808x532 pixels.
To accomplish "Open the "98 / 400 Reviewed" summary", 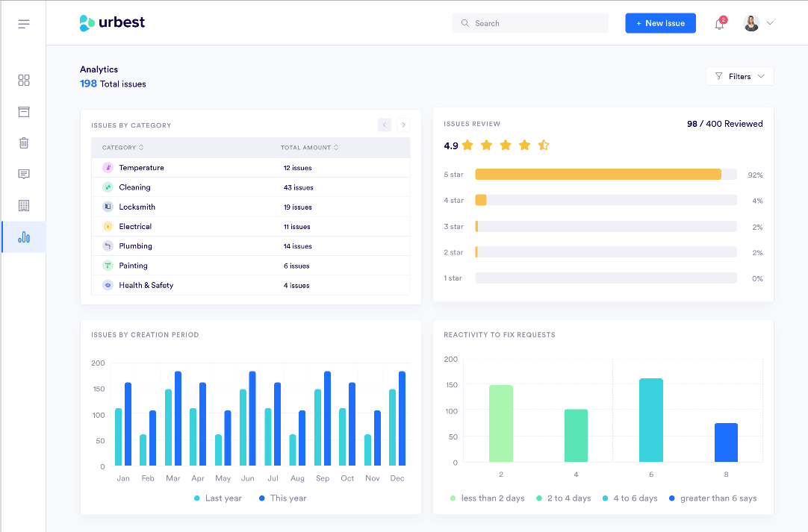I will pos(724,123).
